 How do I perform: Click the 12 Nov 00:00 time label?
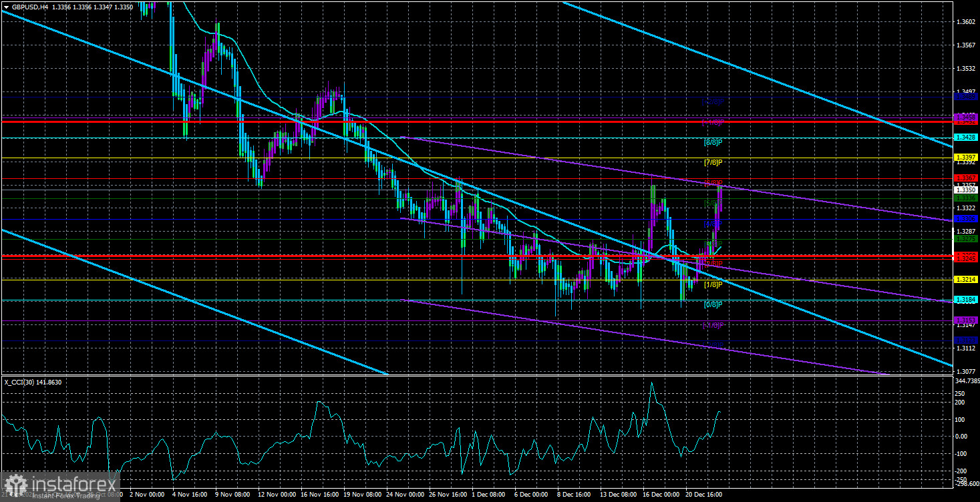(276, 495)
